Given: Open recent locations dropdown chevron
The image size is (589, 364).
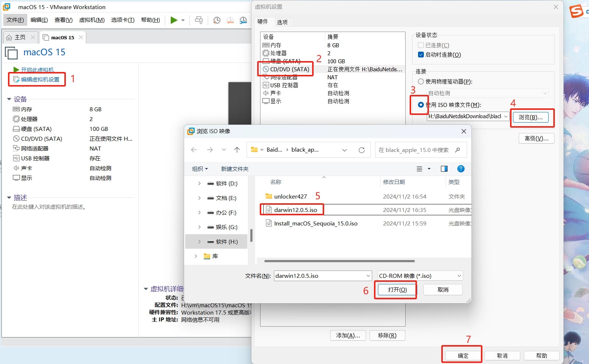Looking at the screenshot, I should pyautogui.click(x=224, y=150).
